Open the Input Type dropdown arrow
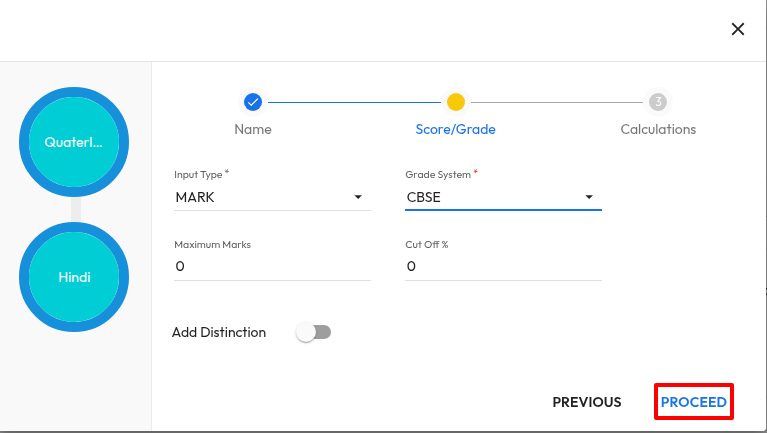Image resolution: width=767 pixels, height=433 pixels. point(358,197)
